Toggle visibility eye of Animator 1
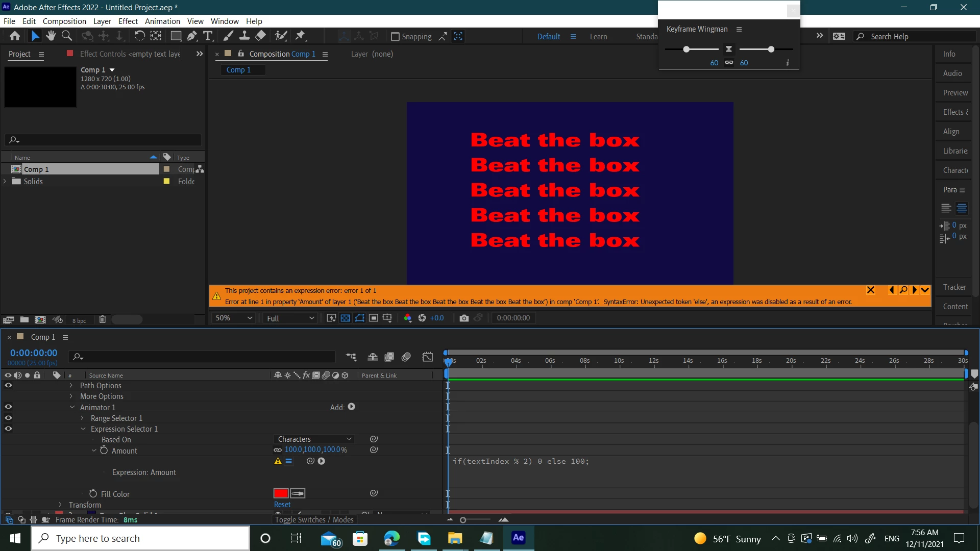Image resolution: width=980 pixels, height=551 pixels. (x=8, y=407)
